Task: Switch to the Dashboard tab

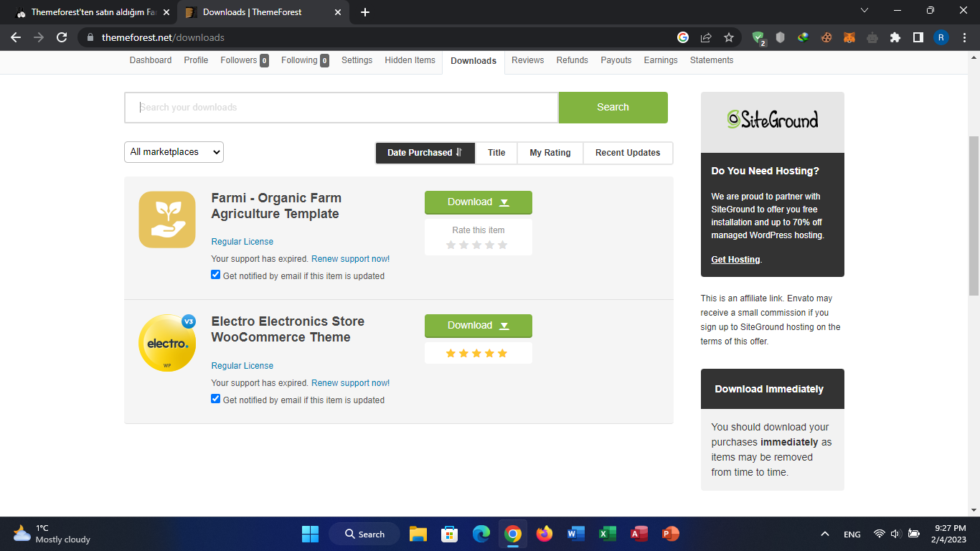Action: click(151, 60)
